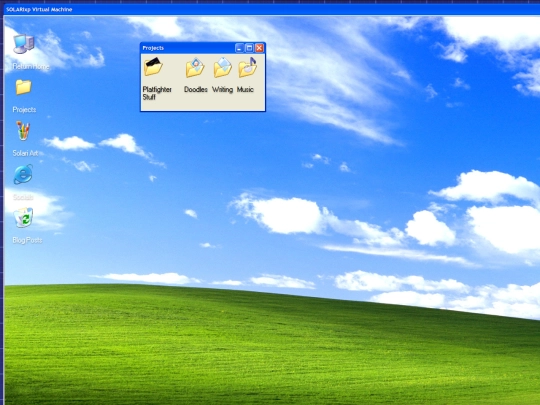Open the Return Home computer icon
Viewport: 540px width, 405px height.
24,44
